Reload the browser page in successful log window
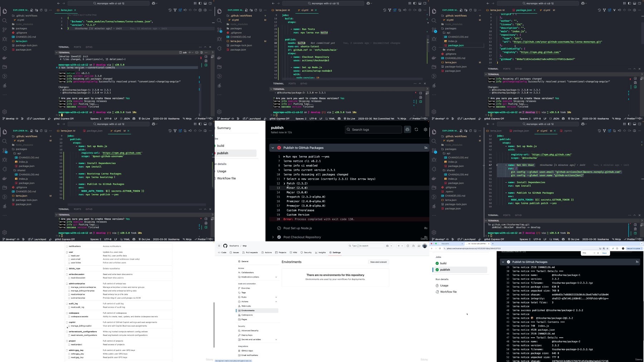The height and width of the screenshot is (362, 644). pos(440,248)
